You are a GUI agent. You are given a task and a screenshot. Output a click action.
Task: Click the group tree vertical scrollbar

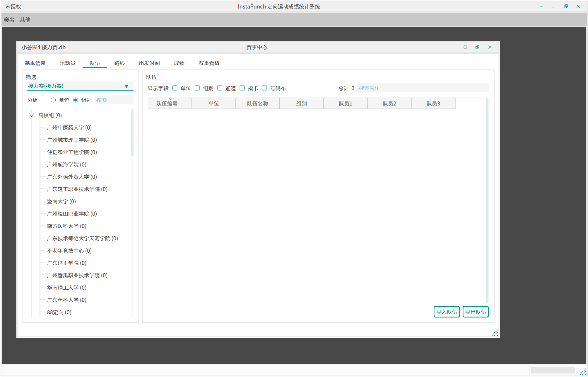coord(132,133)
